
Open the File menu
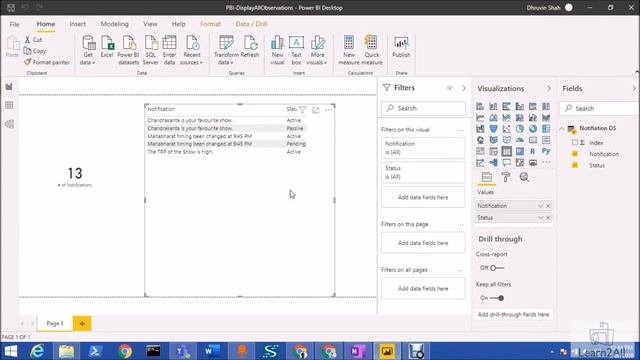click(14, 24)
